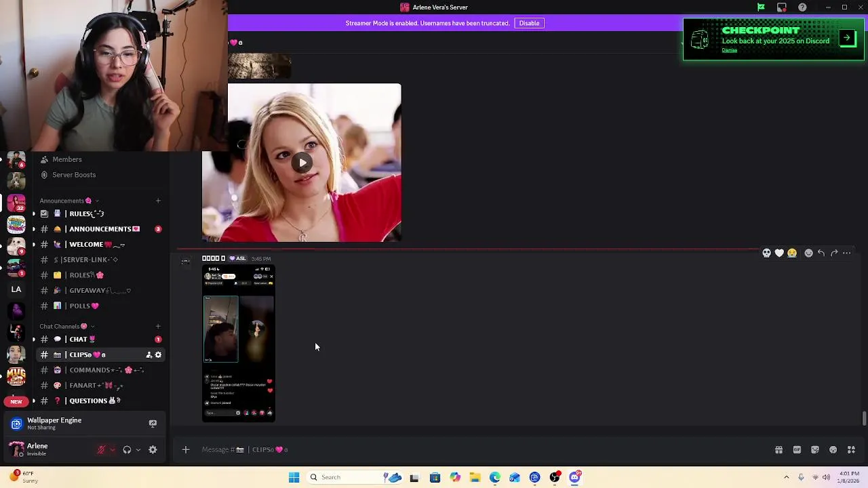The width and height of the screenshot is (868, 488).
Task: Open the Help question mark icon
Action: click(x=802, y=7)
